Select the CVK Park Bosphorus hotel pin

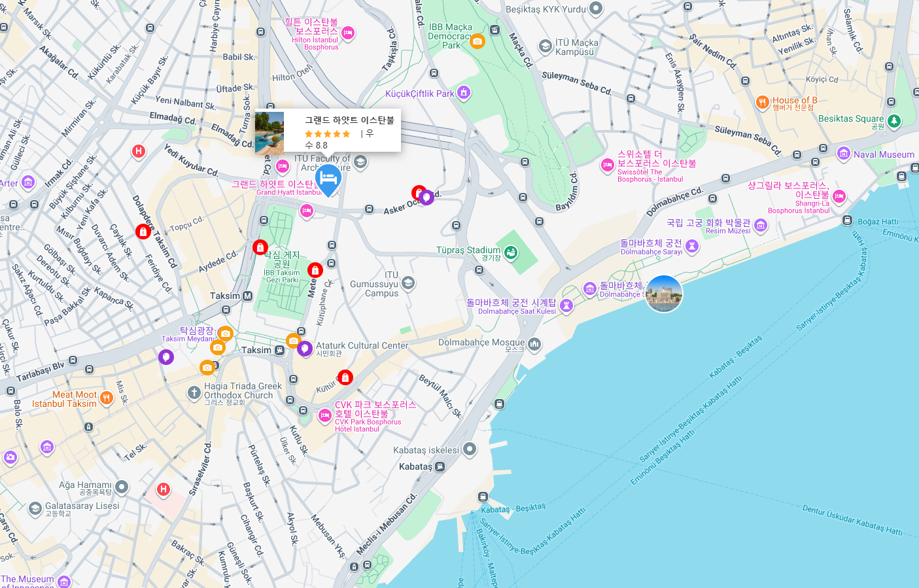[x=325, y=415]
